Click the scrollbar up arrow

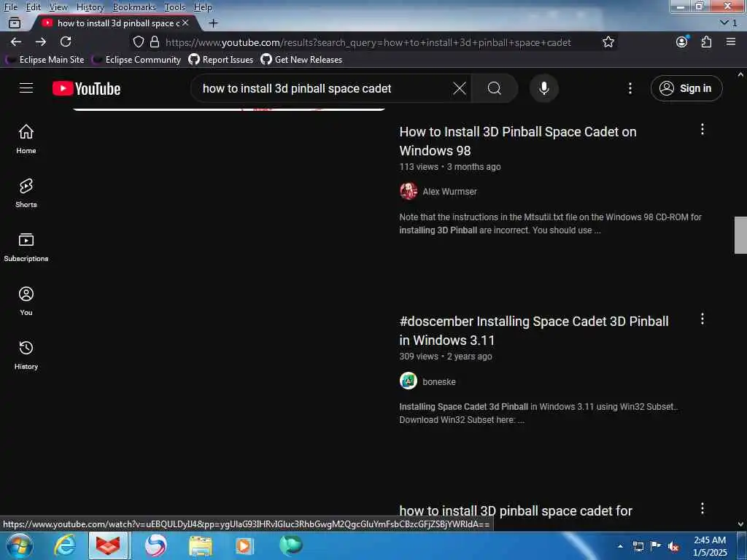[740, 75]
